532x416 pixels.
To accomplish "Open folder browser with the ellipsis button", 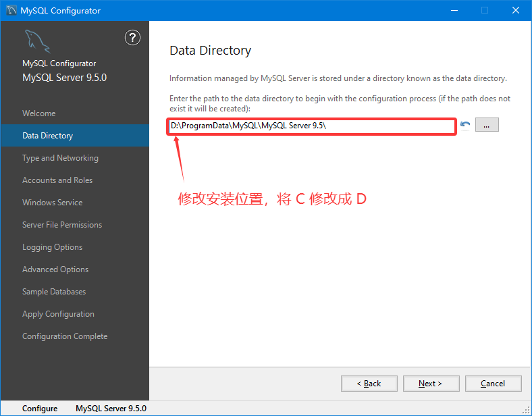I will [x=487, y=125].
